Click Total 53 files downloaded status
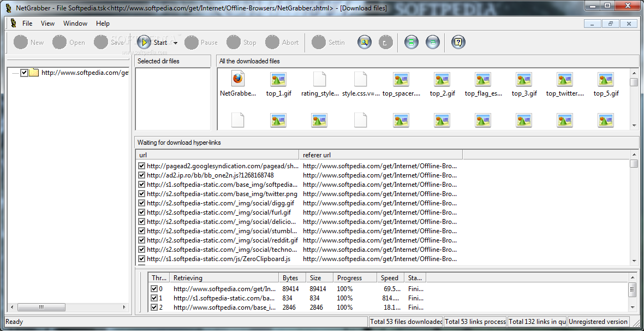The image size is (644, 331). [406, 322]
